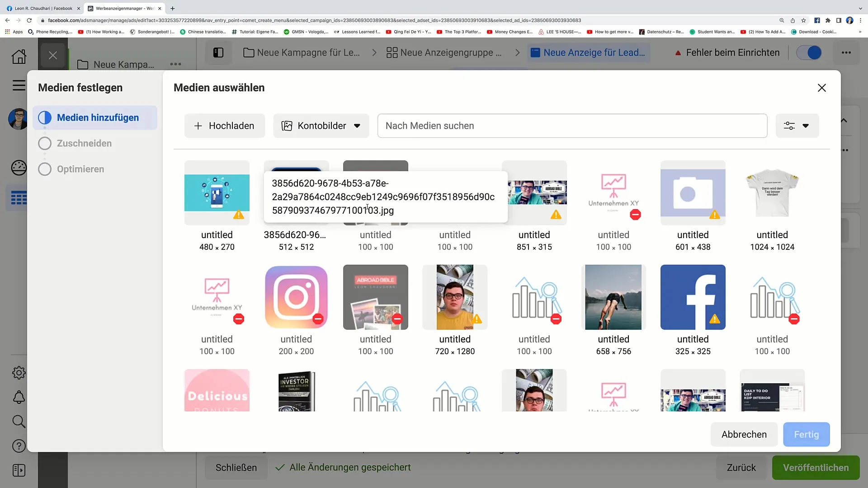Select the Zuschneiden radio button
Screen dimensions: 868x488
44,143
